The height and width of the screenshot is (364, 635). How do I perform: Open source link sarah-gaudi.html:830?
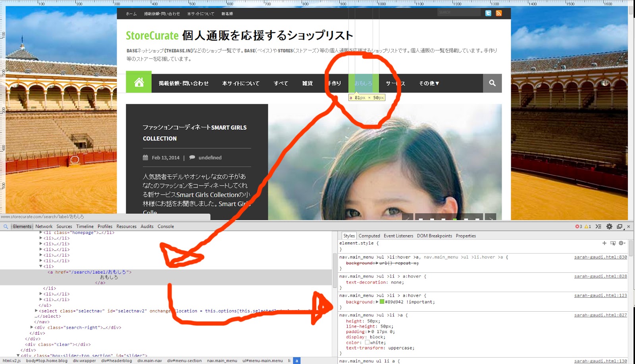tap(600, 257)
